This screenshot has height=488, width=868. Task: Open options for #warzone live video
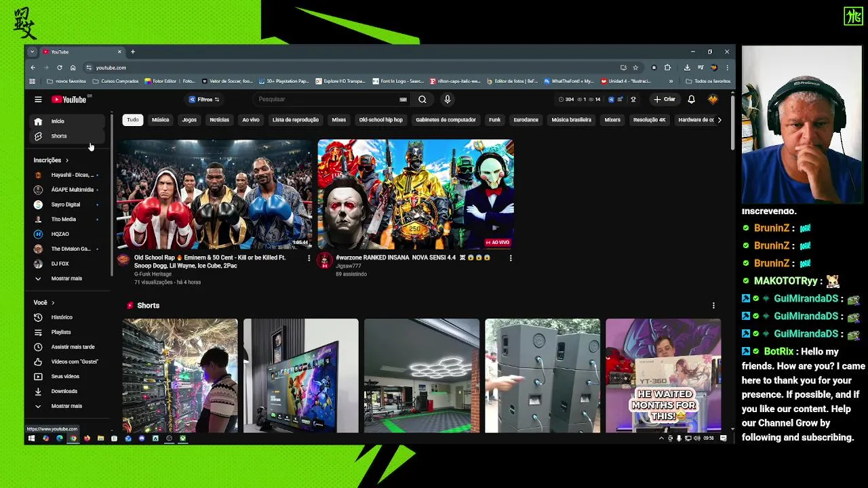(511, 258)
